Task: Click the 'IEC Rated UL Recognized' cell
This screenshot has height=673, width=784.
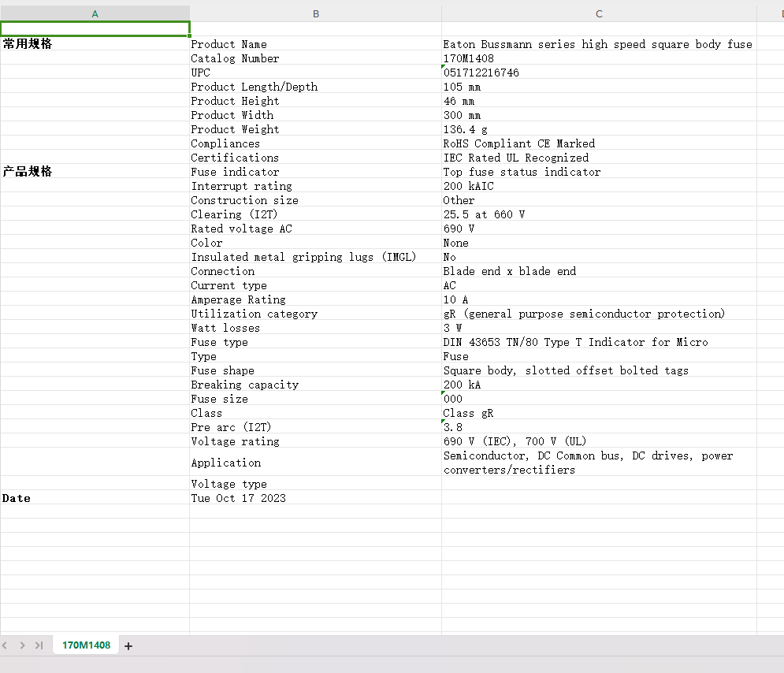Action: click(x=599, y=158)
